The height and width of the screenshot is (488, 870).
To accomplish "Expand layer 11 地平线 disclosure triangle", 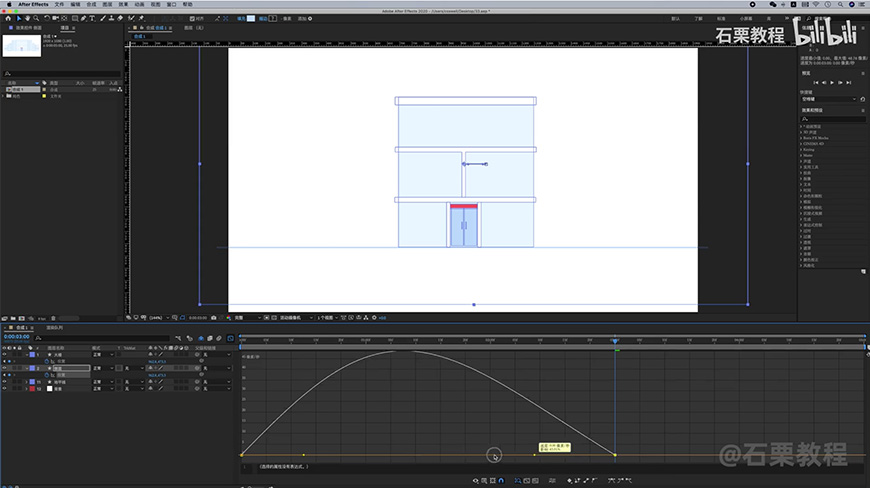I will (x=27, y=382).
